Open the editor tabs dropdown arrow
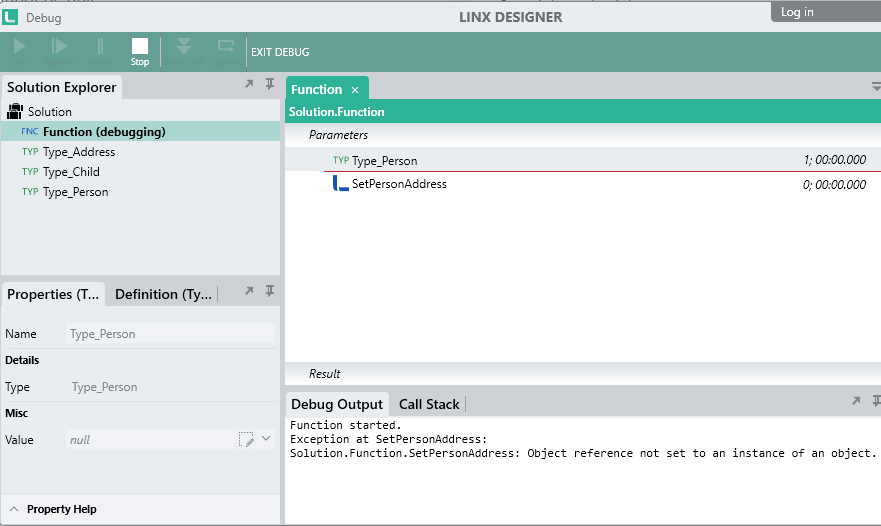The height and width of the screenshot is (526, 881). [x=875, y=87]
